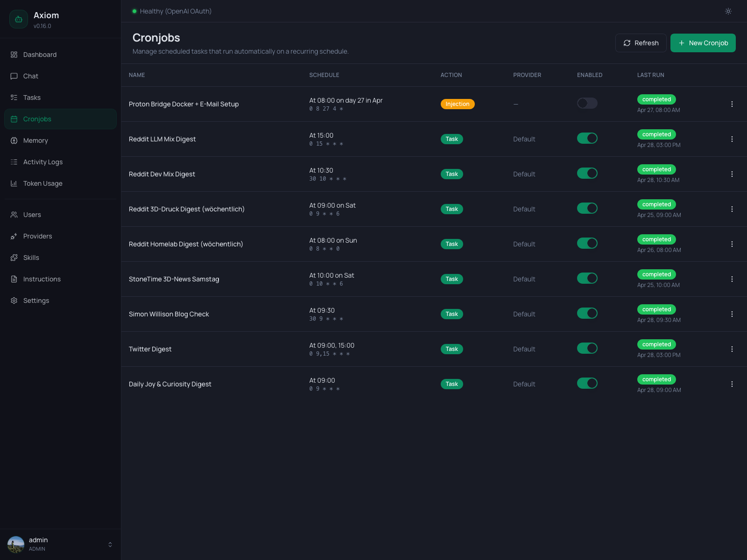Open Token Usage via its chart icon
The height and width of the screenshot is (560, 747).
click(x=14, y=183)
